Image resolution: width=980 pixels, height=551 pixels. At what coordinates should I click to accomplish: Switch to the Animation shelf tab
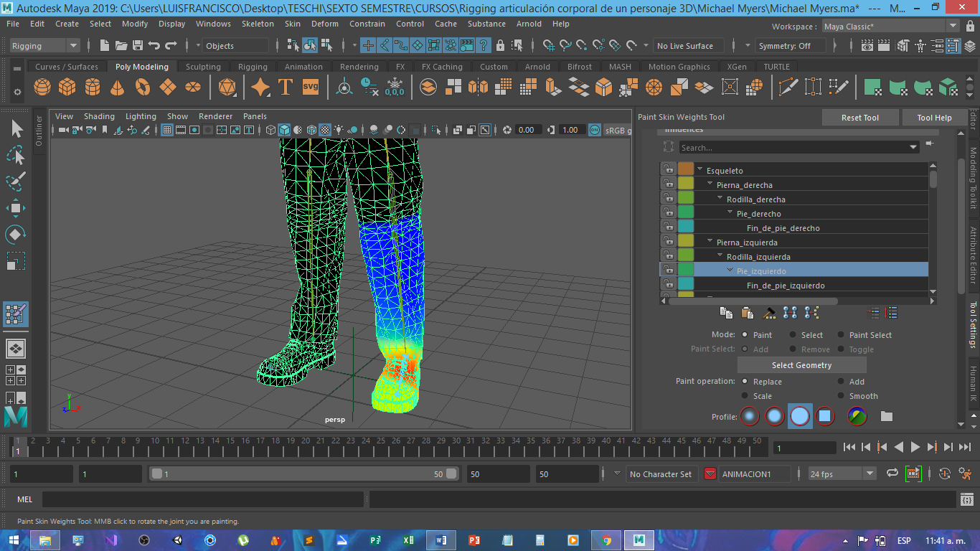point(303,67)
